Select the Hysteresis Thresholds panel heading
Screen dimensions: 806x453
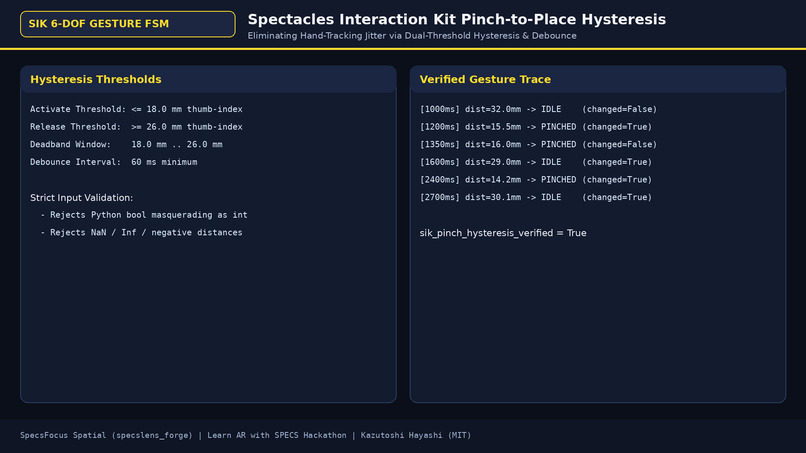coord(96,80)
